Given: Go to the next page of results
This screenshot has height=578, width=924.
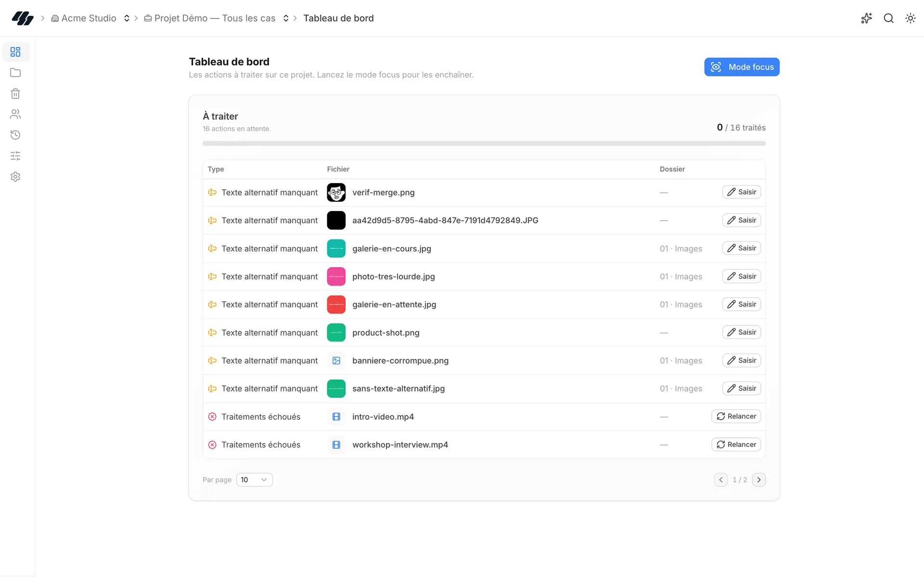Looking at the screenshot, I should click(759, 480).
